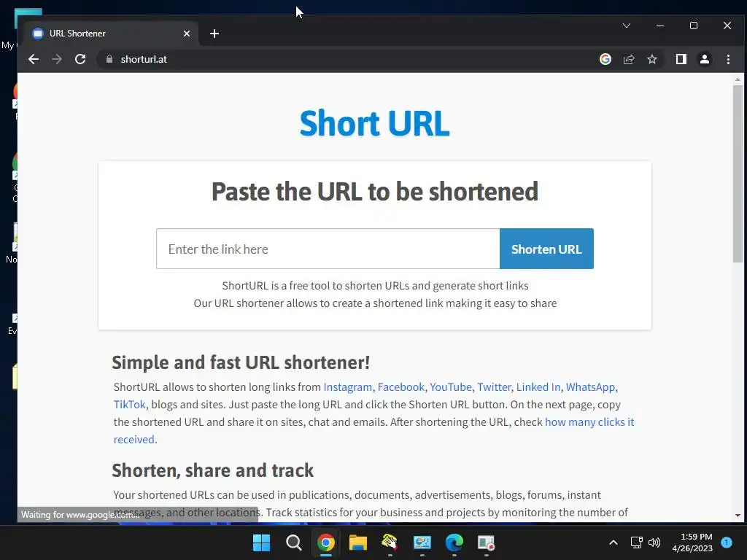Close the URL Shortener tab
The image size is (747, 560).
coord(187,34)
